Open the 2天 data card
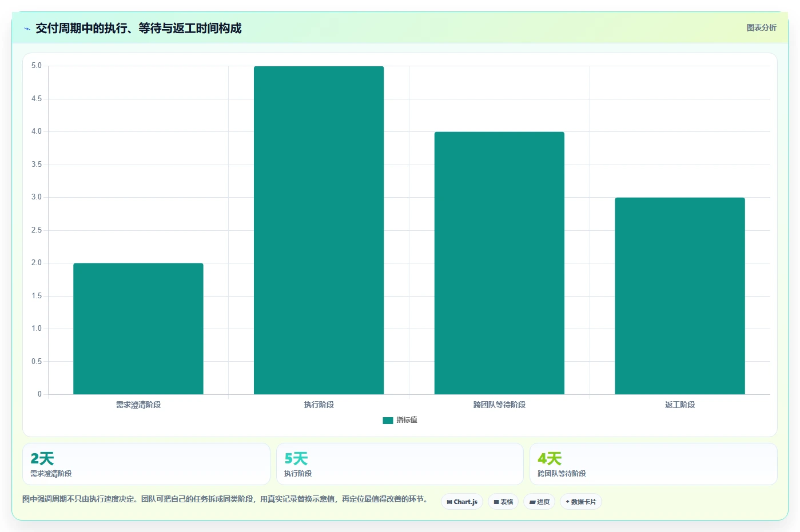The image size is (800, 532). [x=146, y=464]
